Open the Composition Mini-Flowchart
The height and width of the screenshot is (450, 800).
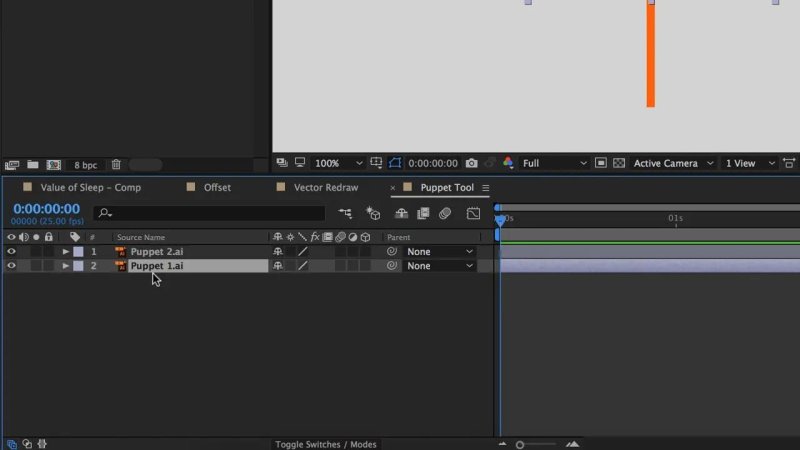345,213
